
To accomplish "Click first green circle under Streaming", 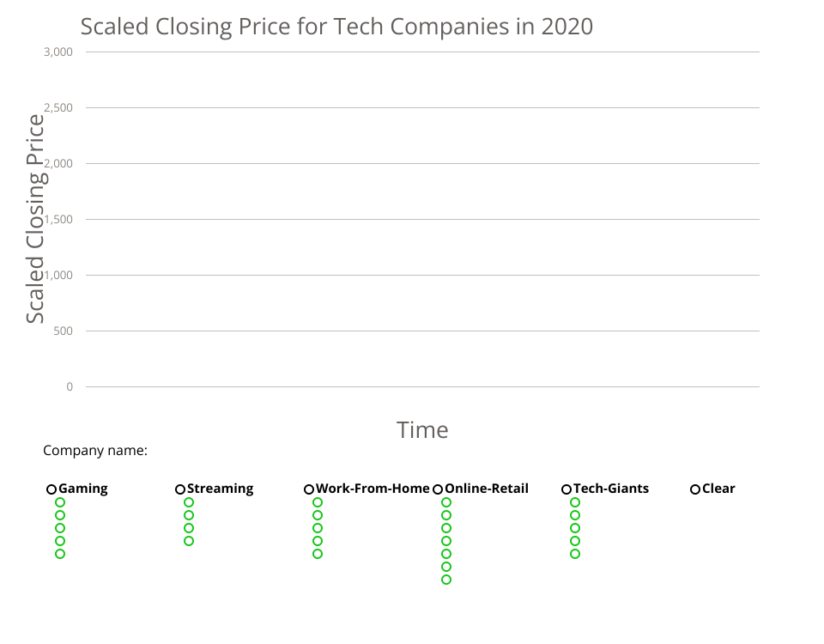I will [x=189, y=502].
